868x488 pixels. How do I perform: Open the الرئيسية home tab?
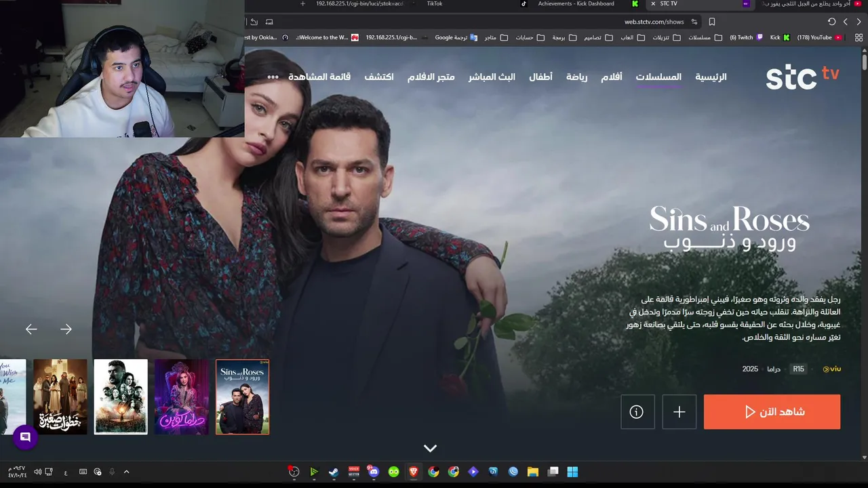(x=711, y=77)
